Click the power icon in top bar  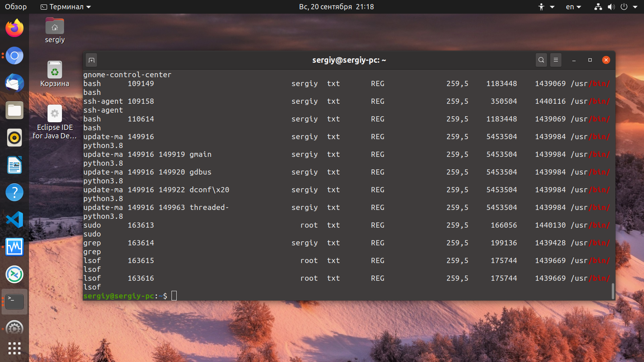pos(624,7)
